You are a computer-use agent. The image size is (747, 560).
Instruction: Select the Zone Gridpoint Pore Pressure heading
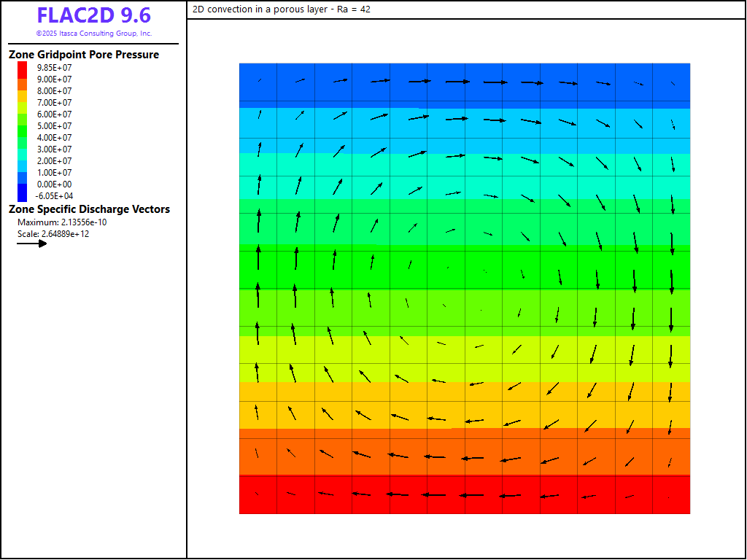(84, 55)
